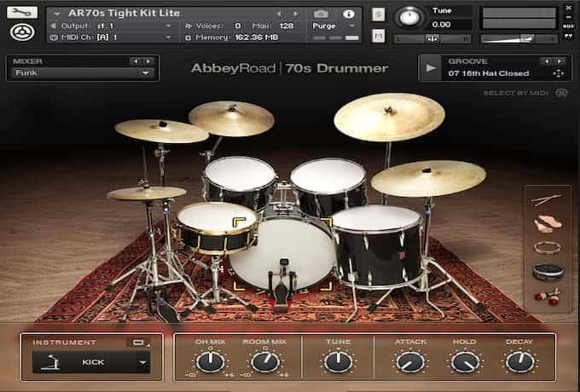
Task: Select the dark practice-pad drum icon
Action: (x=548, y=272)
